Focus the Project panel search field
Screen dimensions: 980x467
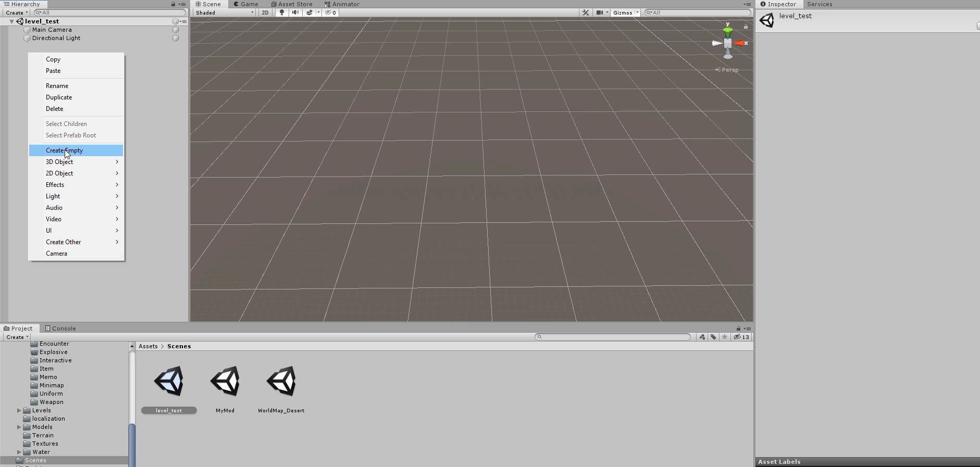[x=613, y=337]
